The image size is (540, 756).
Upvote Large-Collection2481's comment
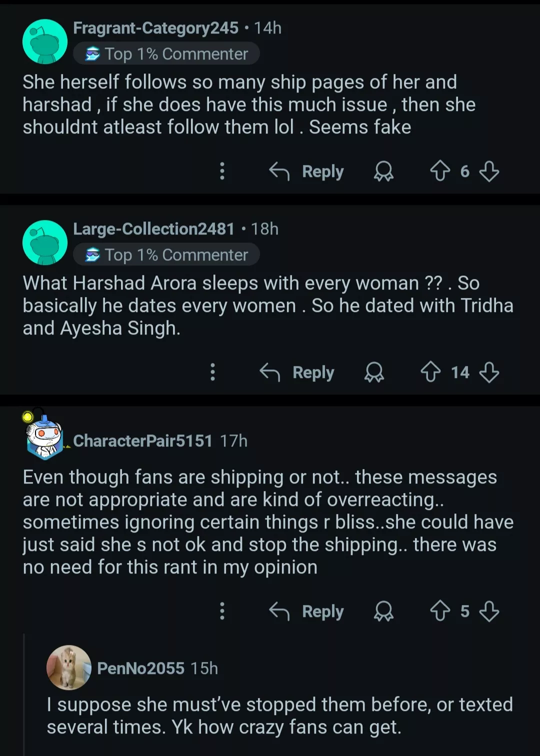[430, 372]
